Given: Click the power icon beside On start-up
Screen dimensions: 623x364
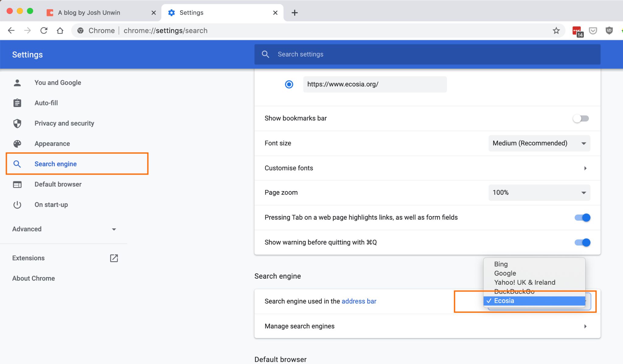Looking at the screenshot, I should coord(17,205).
